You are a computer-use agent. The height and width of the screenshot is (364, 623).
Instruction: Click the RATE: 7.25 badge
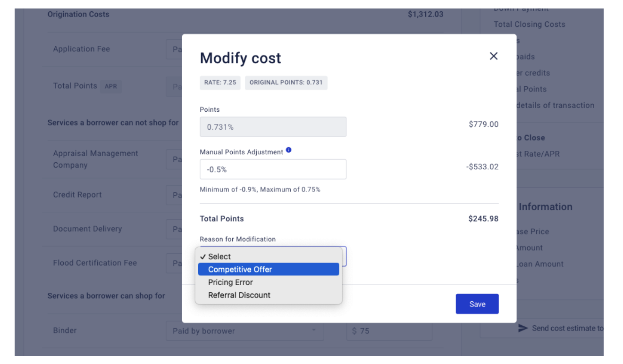click(220, 83)
